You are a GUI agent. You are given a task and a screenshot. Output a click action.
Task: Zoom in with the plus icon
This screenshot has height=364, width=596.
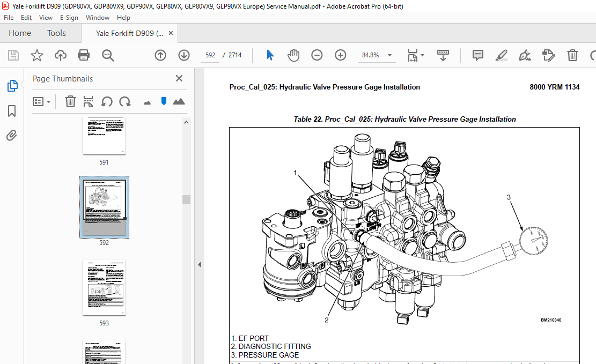[341, 55]
